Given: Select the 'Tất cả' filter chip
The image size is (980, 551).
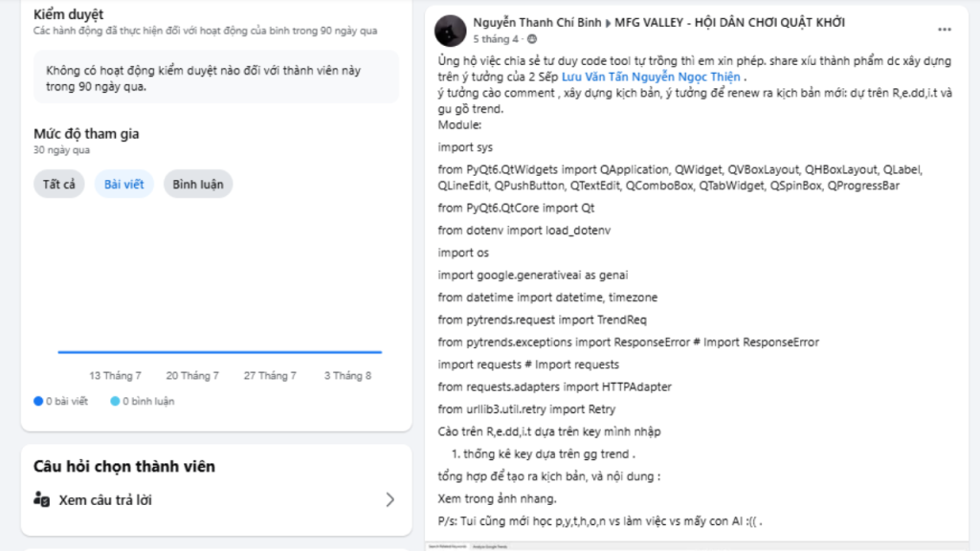Looking at the screenshot, I should tap(59, 184).
